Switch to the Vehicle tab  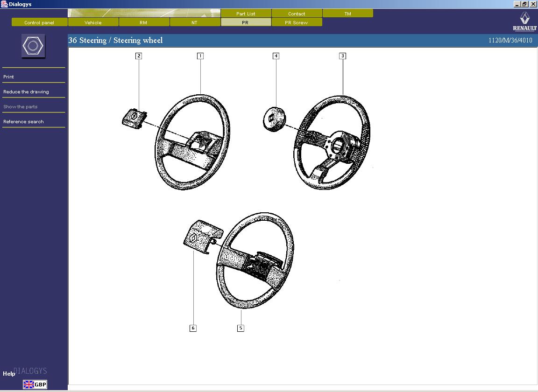click(93, 22)
